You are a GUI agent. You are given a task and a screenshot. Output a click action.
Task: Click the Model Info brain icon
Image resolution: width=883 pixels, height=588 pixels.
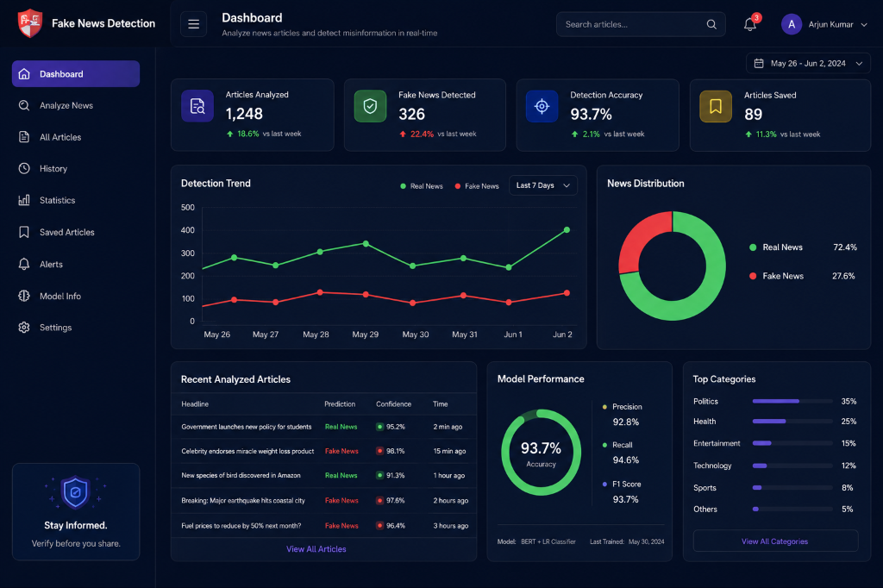click(x=24, y=296)
